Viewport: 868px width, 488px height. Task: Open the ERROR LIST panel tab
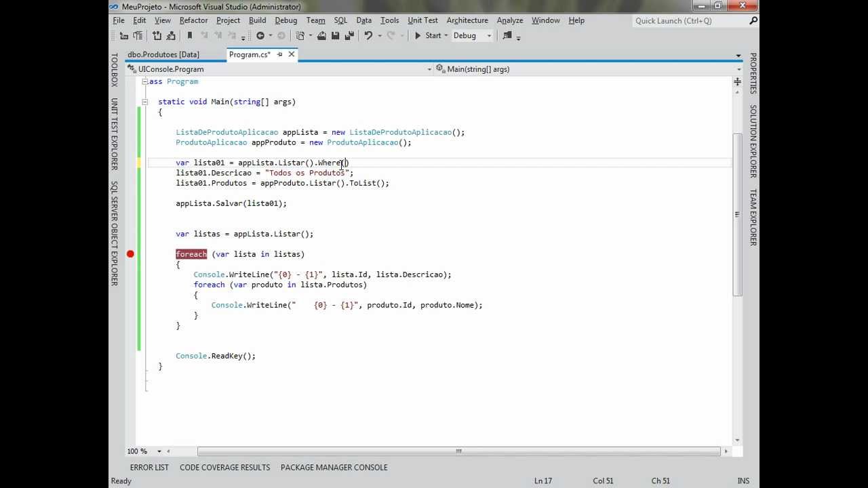click(x=149, y=467)
